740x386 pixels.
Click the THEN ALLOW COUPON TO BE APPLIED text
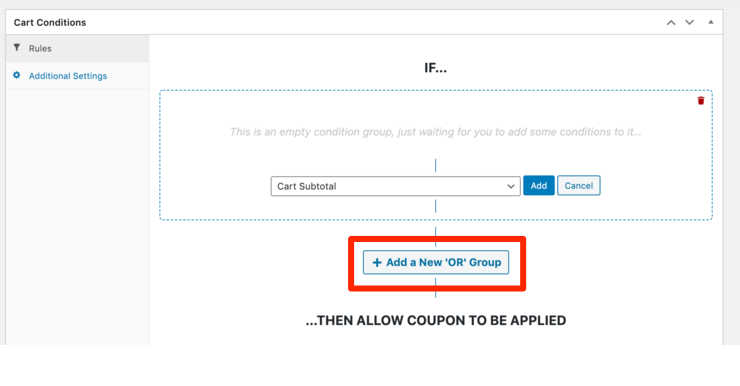click(x=436, y=321)
